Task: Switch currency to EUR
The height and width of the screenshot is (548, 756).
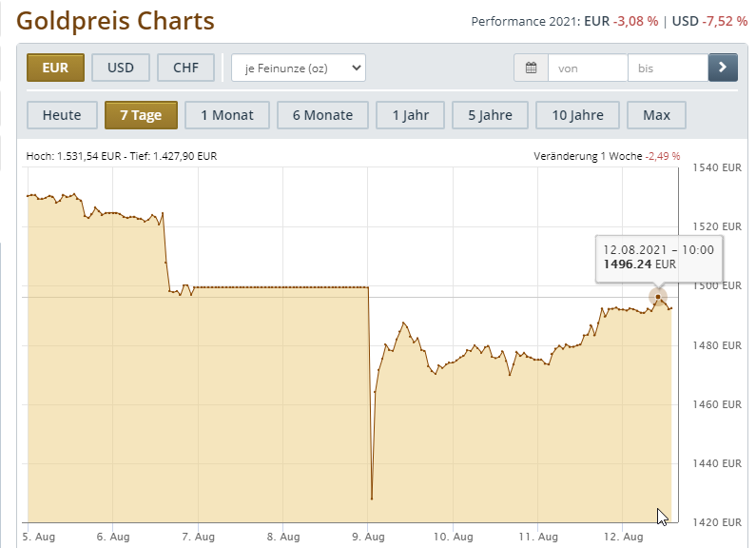Action: pos(56,68)
